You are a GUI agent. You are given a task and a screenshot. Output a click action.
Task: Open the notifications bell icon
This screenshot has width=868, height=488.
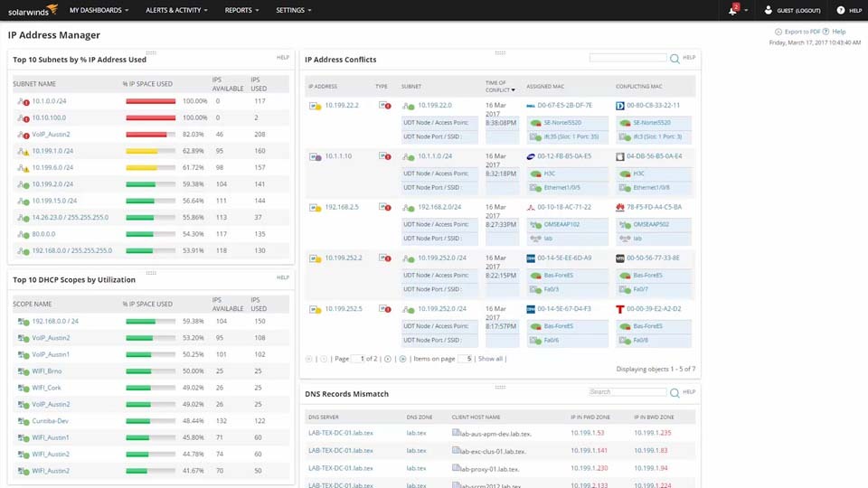click(733, 10)
